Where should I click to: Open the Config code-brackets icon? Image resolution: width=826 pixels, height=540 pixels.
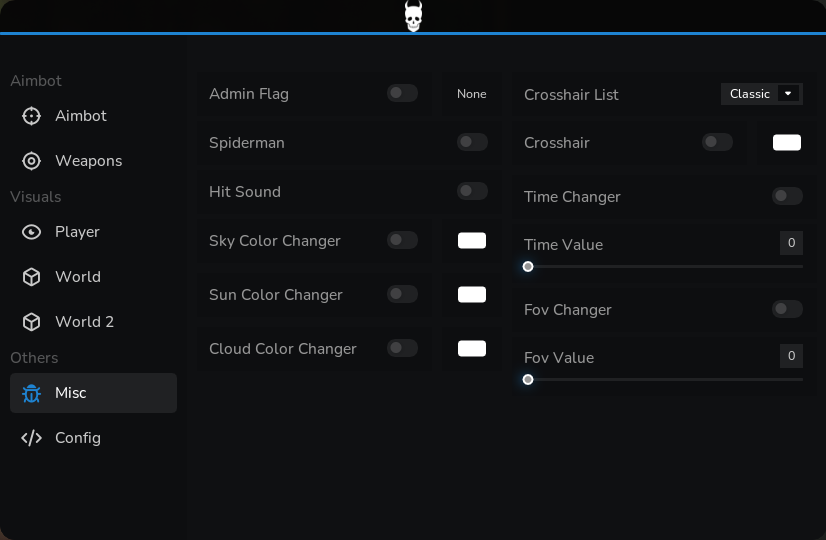(x=32, y=438)
